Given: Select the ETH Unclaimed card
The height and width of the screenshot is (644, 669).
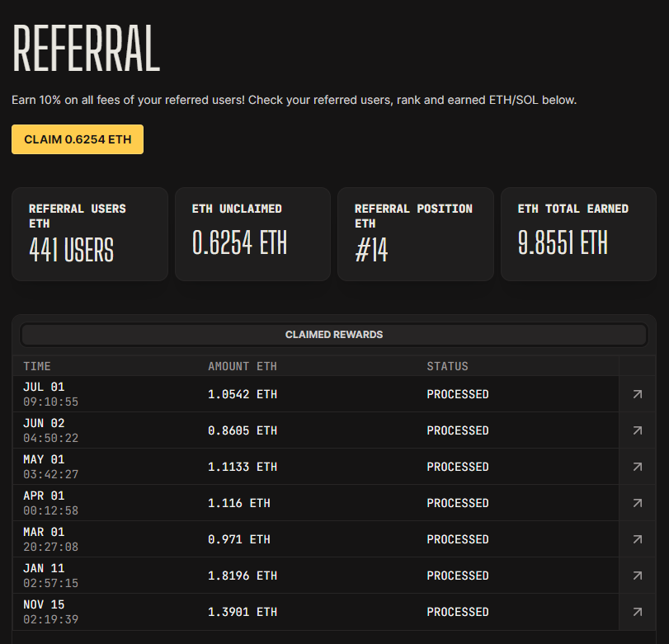Looking at the screenshot, I should click(x=252, y=234).
